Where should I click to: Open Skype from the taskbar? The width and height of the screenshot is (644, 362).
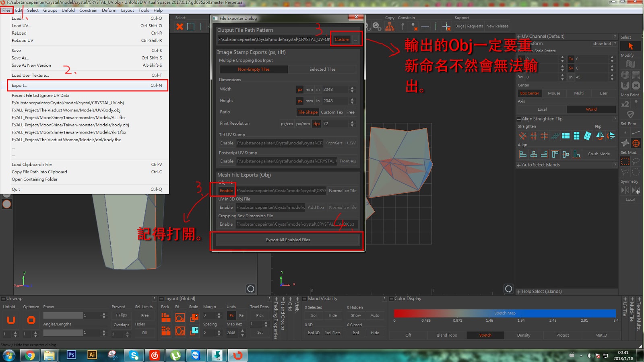(134, 355)
